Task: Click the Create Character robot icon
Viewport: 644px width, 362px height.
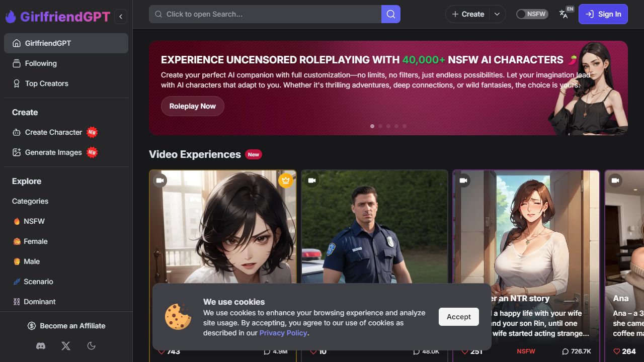Action: click(x=17, y=132)
